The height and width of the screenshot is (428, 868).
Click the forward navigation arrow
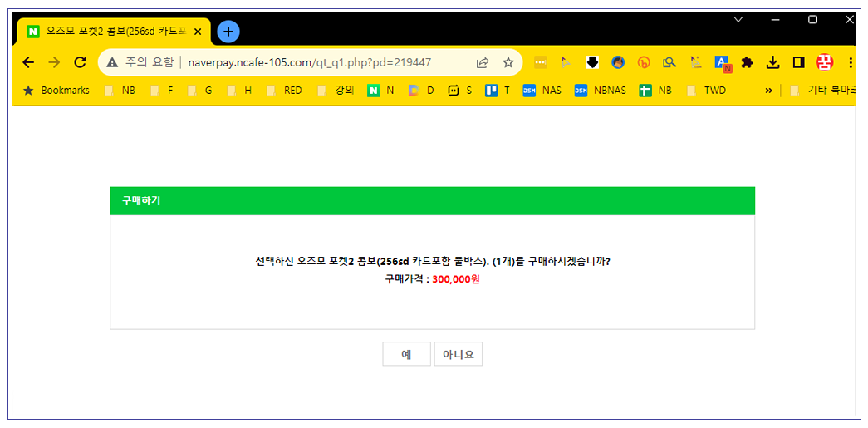click(x=54, y=62)
